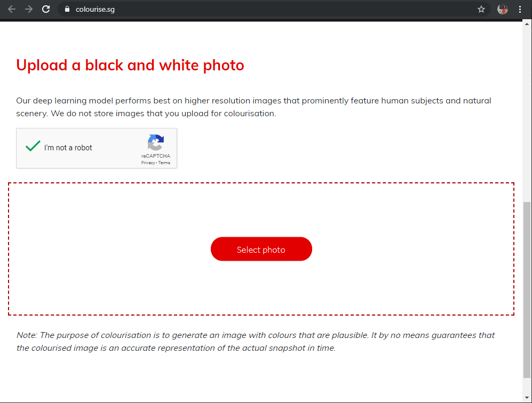
Task: Go back using the browser back arrow
Action: click(12, 9)
